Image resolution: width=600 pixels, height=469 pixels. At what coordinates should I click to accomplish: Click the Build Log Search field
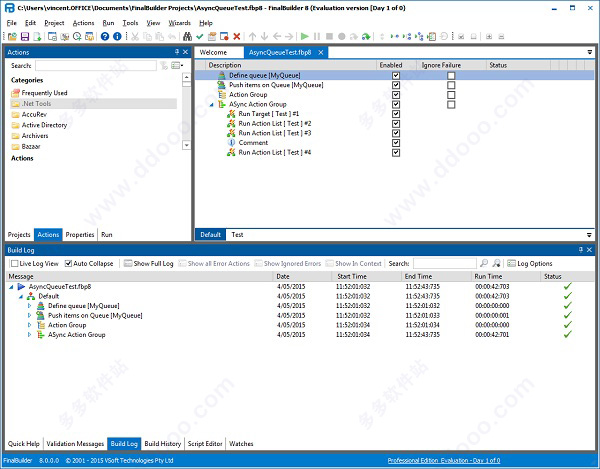[445, 263]
